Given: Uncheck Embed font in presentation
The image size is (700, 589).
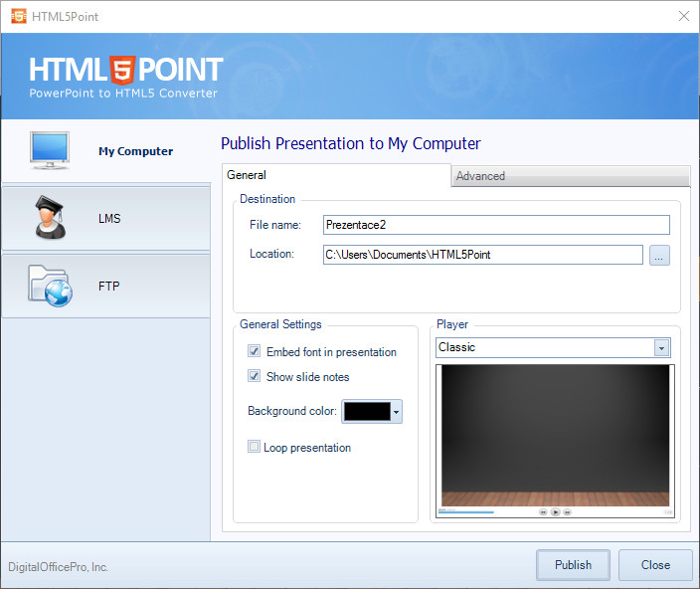Looking at the screenshot, I should coord(254,351).
